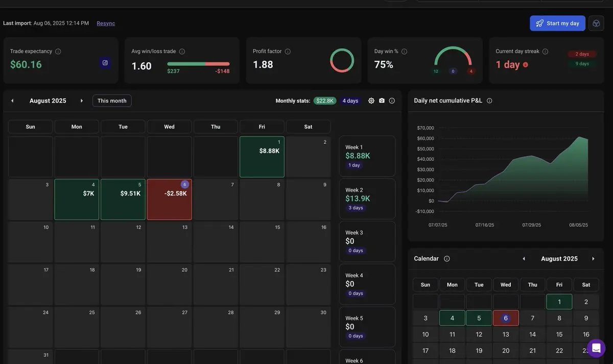
Task: Click the Day win % semicircle gauge
Action: click(x=453, y=57)
